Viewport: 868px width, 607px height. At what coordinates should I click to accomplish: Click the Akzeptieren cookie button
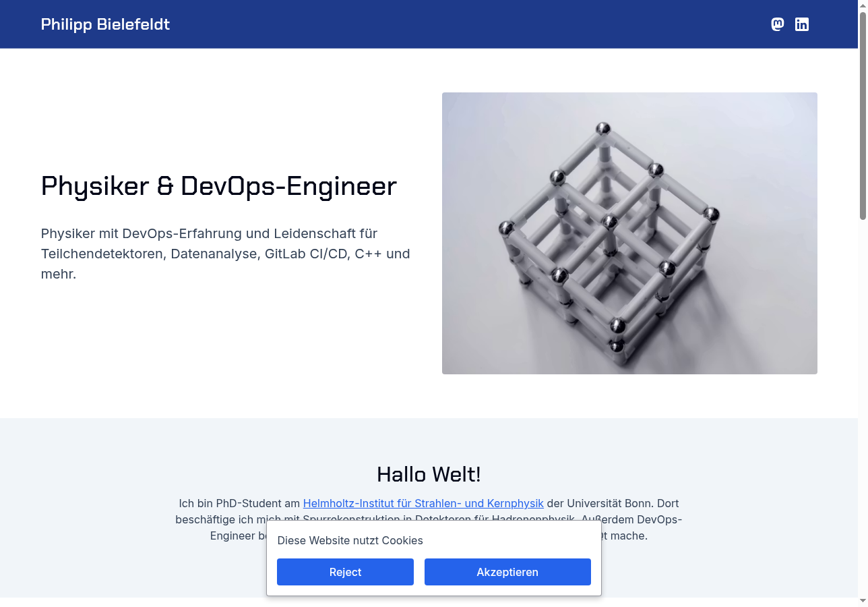507,572
